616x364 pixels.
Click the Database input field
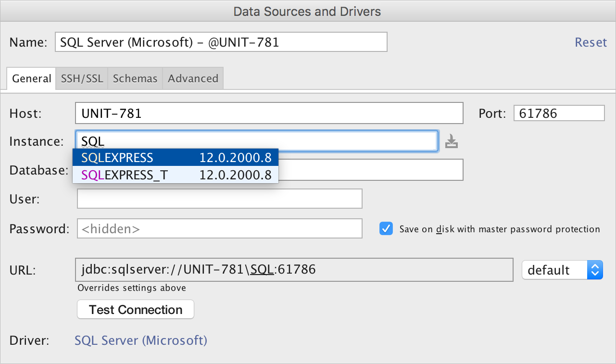click(371, 170)
